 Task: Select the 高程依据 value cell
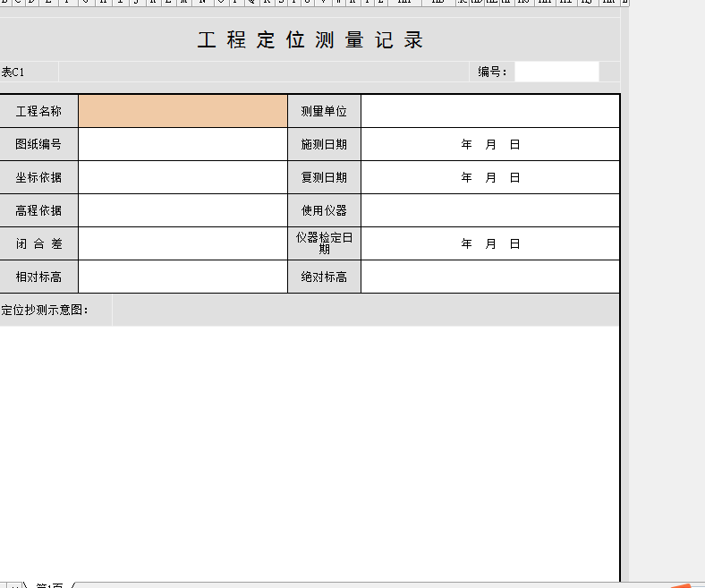[x=183, y=210]
